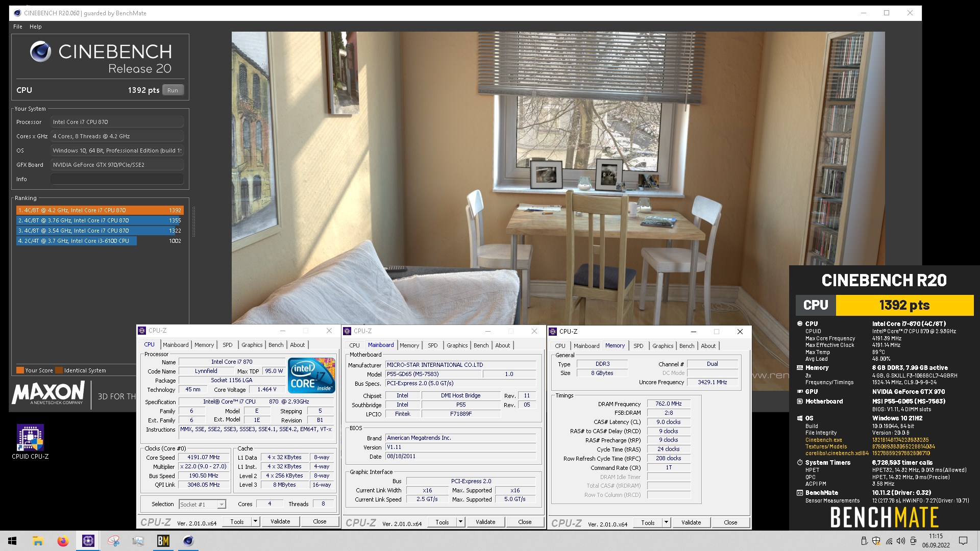This screenshot has height=551, width=980.
Task: Click Validate in Mainboard CPU-Z window
Action: point(485,522)
